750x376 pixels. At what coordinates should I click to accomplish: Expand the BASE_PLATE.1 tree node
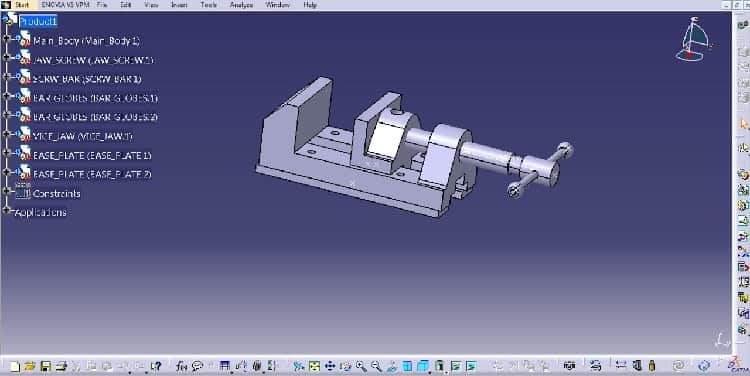pos(6,153)
